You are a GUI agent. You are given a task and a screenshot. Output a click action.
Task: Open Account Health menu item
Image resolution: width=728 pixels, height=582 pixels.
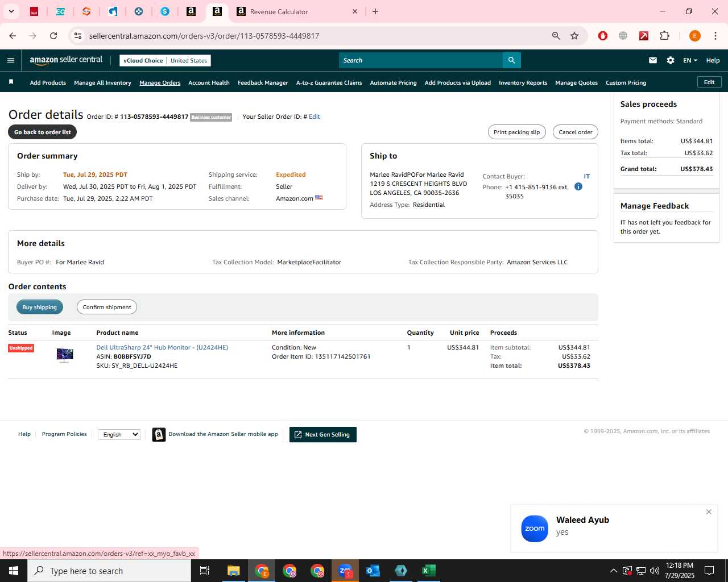coord(209,82)
